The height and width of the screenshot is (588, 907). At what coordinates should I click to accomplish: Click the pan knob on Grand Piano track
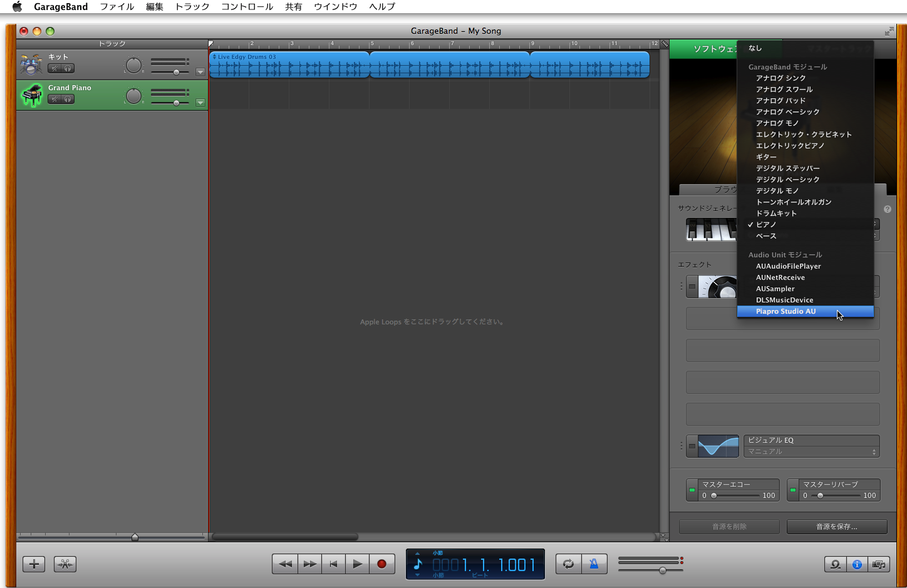pos(133,96)
